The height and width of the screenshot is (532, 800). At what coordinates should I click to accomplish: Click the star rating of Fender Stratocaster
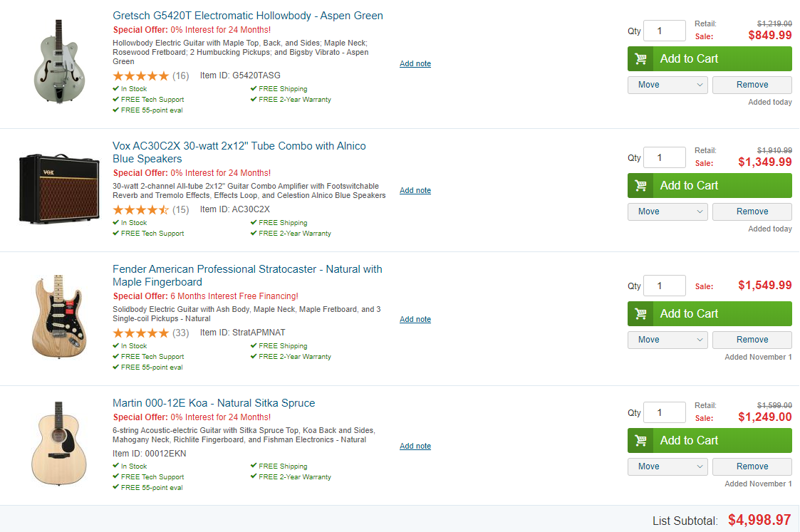pos(141,333)
